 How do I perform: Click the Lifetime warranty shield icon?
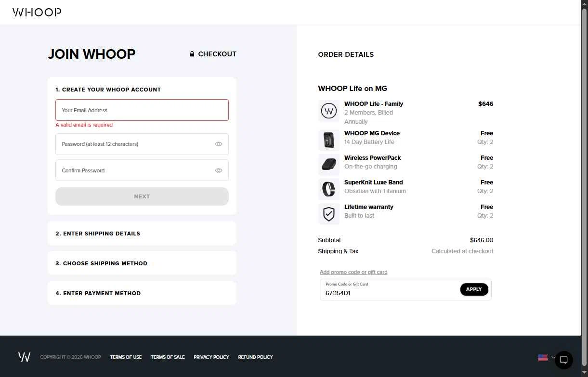[x=329, y=214]
